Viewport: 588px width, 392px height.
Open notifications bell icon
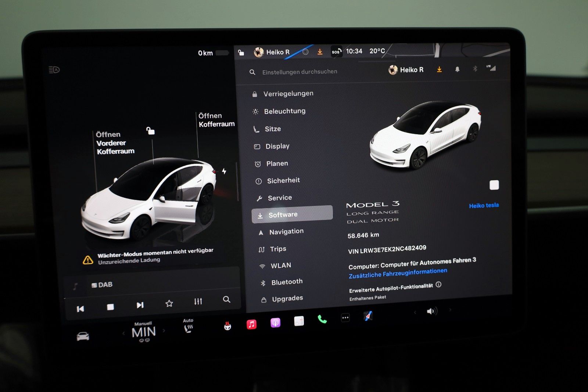point(457,69)
